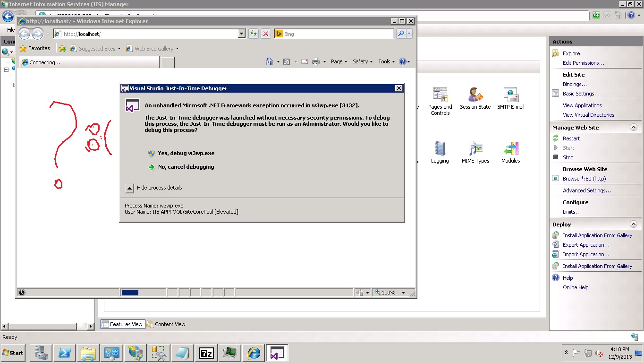
Task: Click the Windows Start button
Action: 13,353
